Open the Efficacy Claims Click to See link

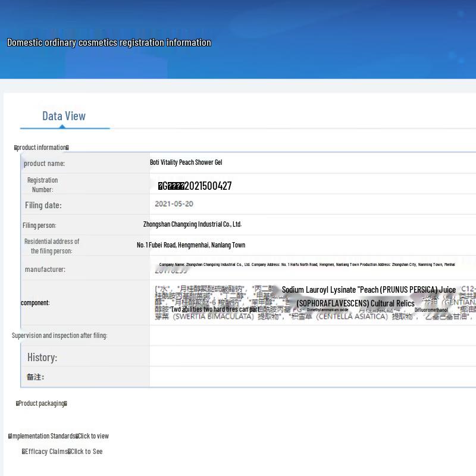(x=62, y=452)
